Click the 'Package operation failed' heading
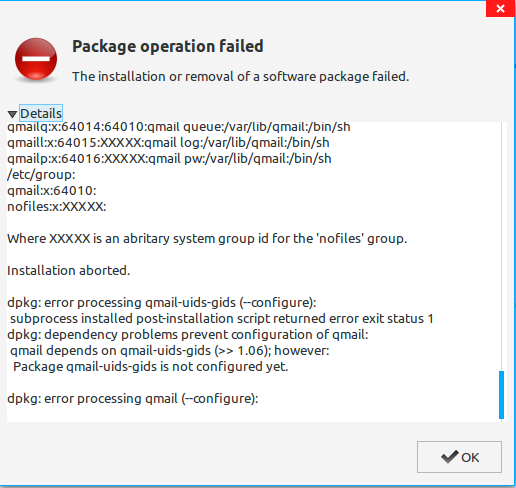Image resolution: width=516 pixels, height=488 pixels. tap(168, 46)
